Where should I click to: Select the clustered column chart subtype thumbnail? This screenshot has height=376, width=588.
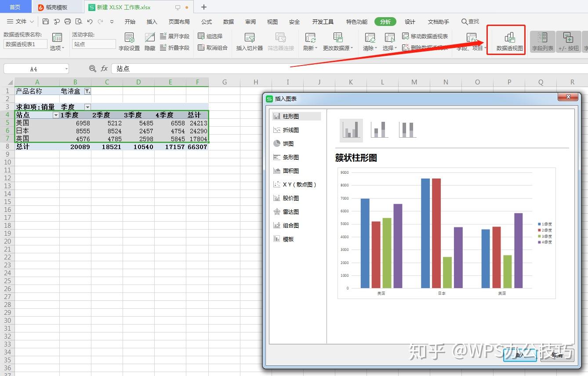[351, 130]
